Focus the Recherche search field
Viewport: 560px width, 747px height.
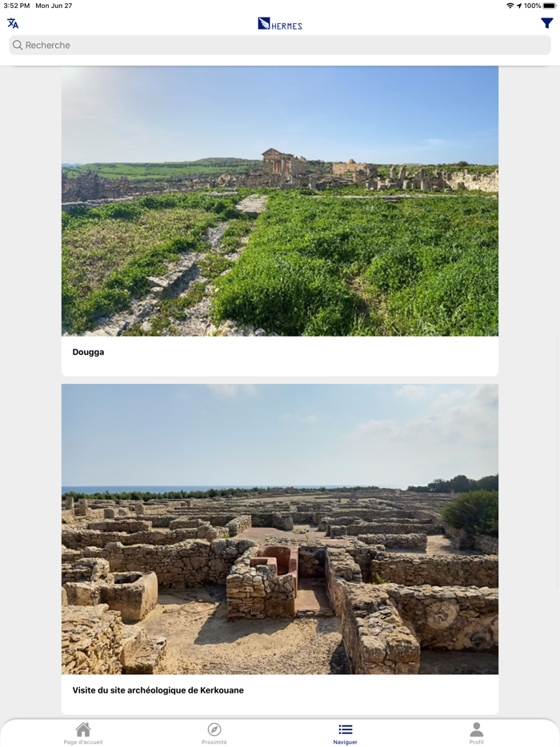pyautogui.click(x=280, y=46)
